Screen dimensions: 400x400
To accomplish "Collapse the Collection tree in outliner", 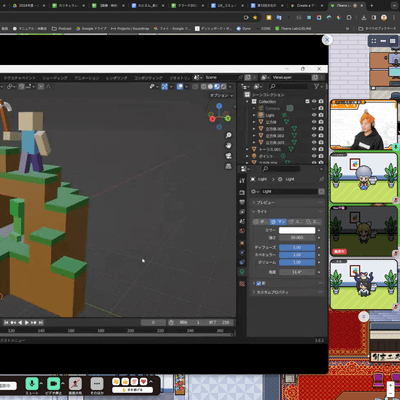I will (247, 101).
